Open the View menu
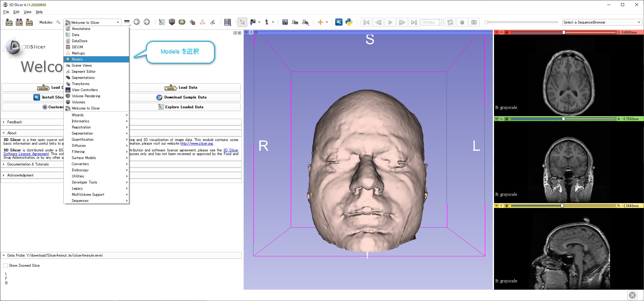Screen dimensions: 644x301 coord(28,12)
